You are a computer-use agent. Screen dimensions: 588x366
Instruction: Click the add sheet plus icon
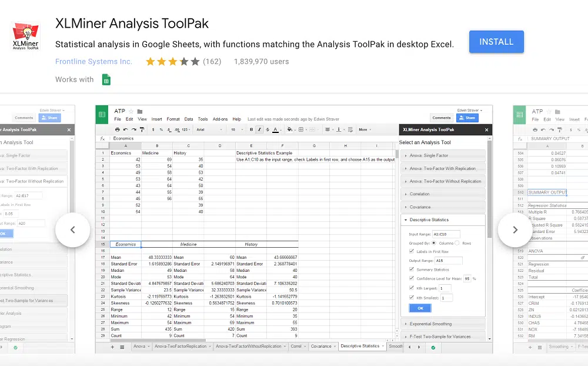coord(112,347)
